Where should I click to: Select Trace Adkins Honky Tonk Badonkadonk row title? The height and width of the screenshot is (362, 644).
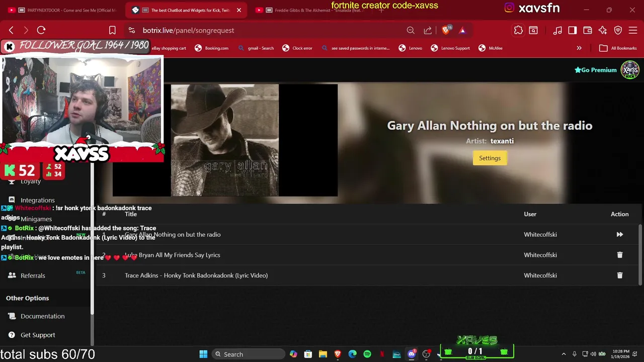coord(196,276)
